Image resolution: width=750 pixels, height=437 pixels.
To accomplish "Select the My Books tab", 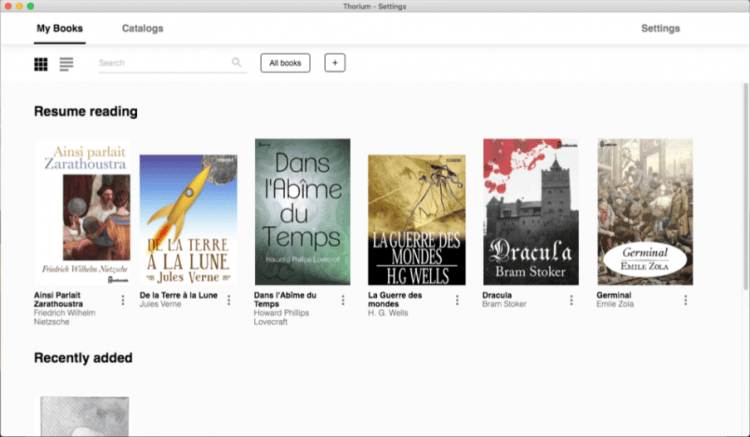I will click(x=60, y=28).
